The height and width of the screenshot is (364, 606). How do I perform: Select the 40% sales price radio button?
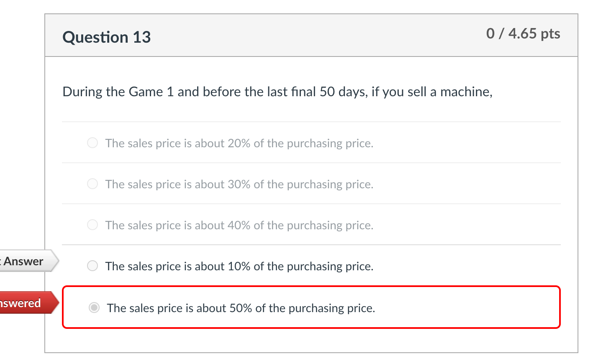[x=92, y=225]
